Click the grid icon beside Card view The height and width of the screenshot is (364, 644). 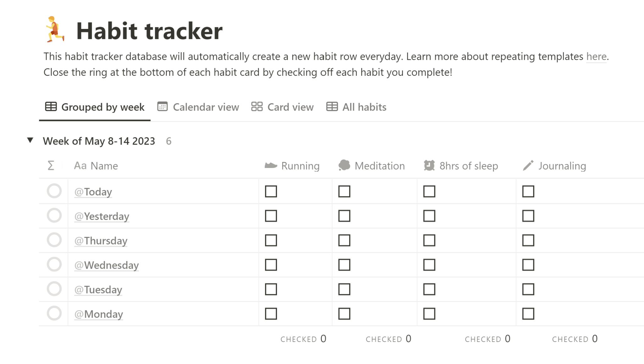(257, 107)
